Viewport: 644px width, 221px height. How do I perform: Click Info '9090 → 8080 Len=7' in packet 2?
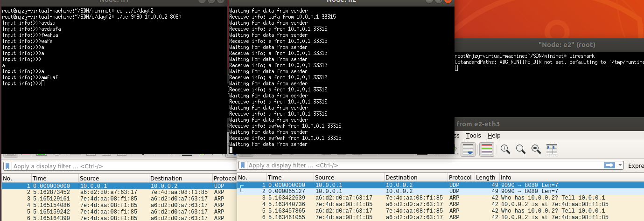[x=529, y=191]
